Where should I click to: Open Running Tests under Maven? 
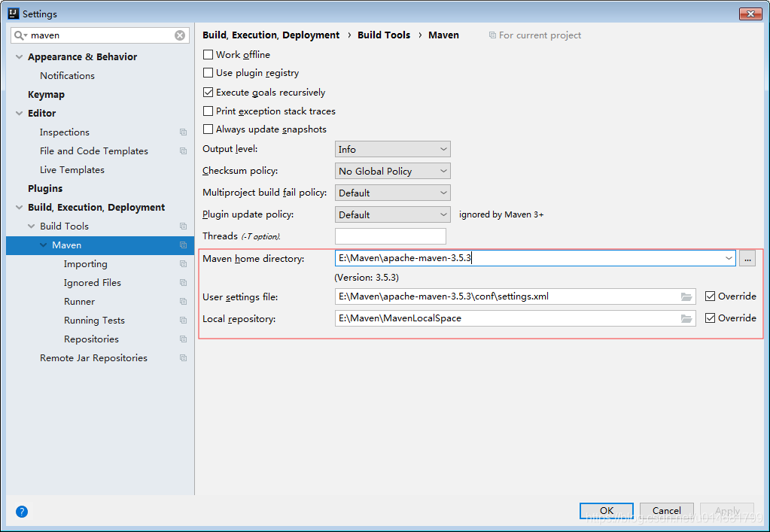94,321
